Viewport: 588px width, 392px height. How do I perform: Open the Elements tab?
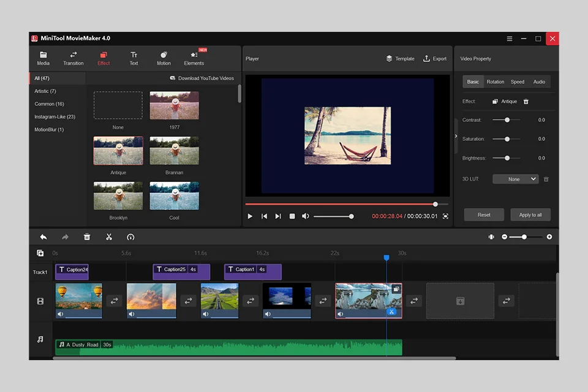(194, 59)
